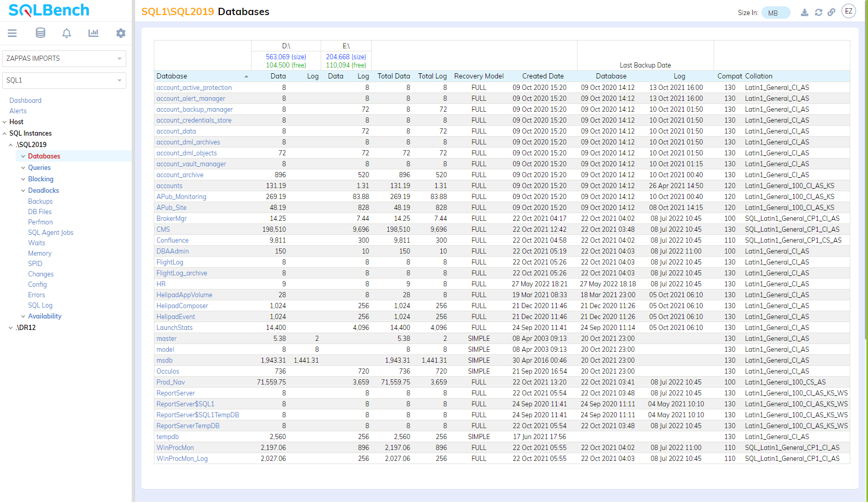Open the Errors sidebar item
This screenshot has width=868, height=503.
(36, 295)
